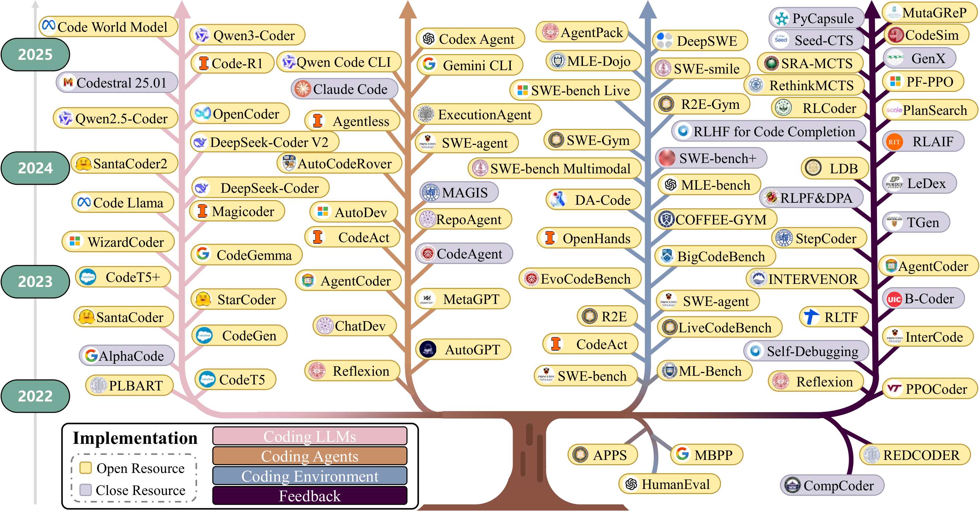980x512 pixels.
Task: Click the OpenCoder label
Action: [x=240, y=113]
